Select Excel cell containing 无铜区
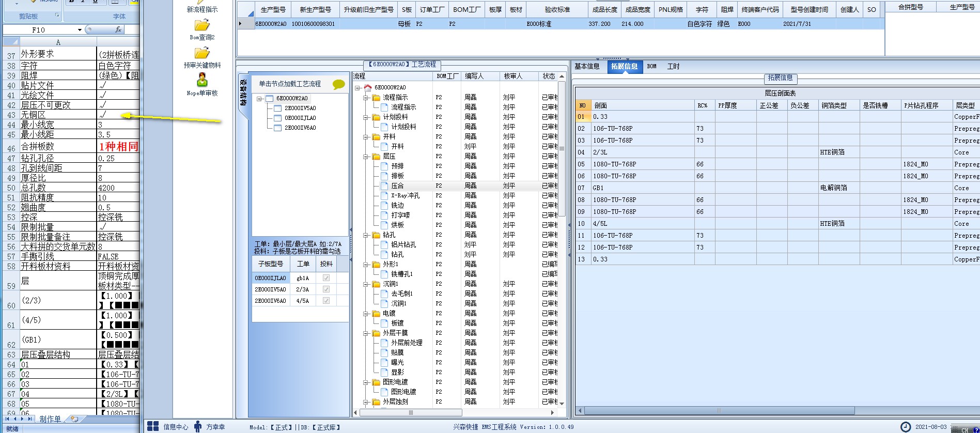The height and width of the screenshot is (433, 980). [x=58, y=115]
